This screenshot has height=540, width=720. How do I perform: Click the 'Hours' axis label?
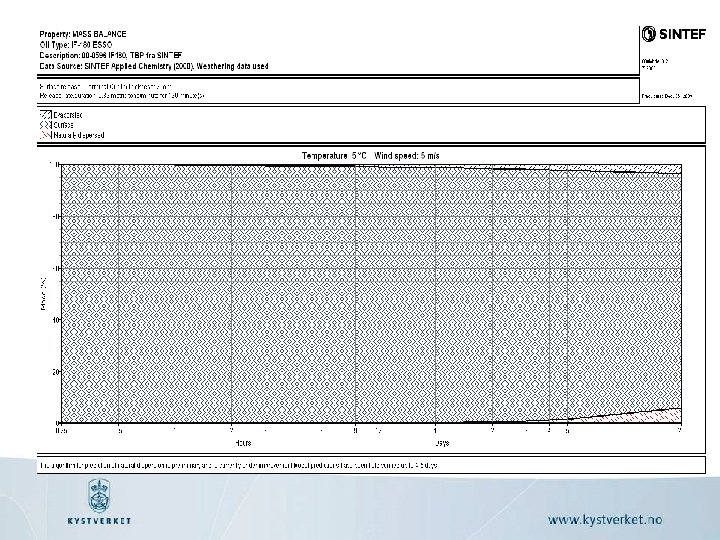(x=243, y=443)
